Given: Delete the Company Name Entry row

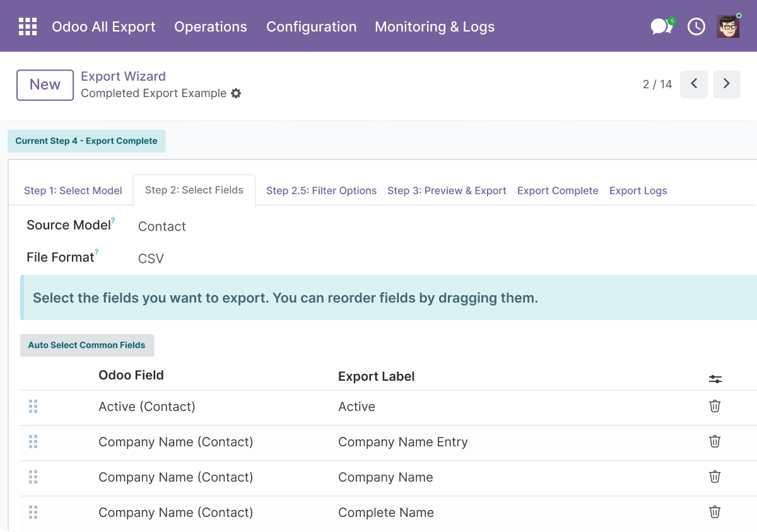Looking at the screenshot, I should click(715, 441).
